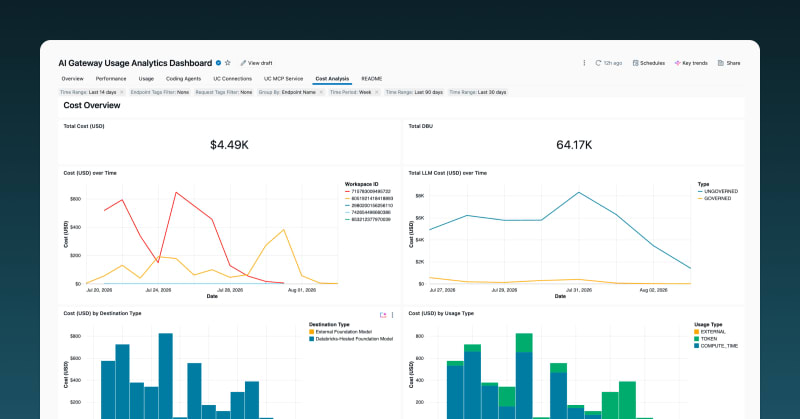Image resolution: width=800 pixels, height=419 pixels.
Task: Star the dashboard as favorite
Action: click(x=228, y=63)
